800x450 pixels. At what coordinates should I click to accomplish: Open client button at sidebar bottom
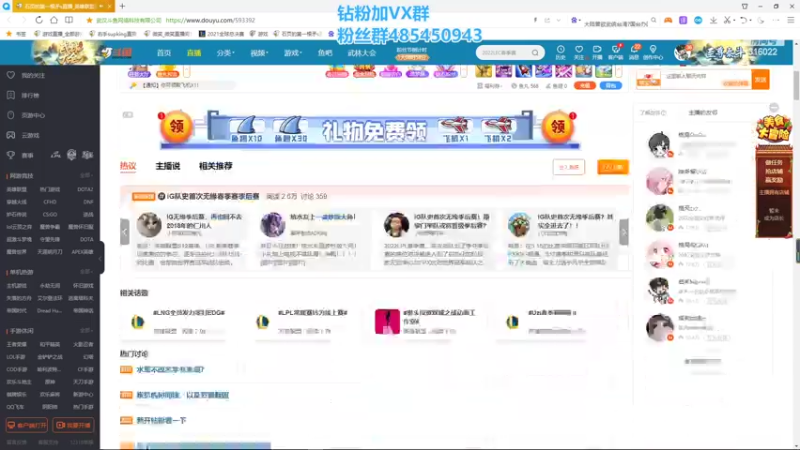(27, 425)
